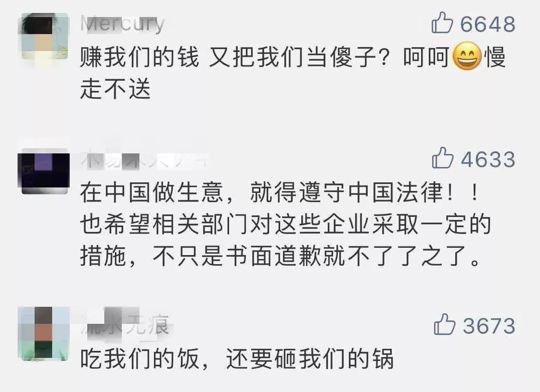
Task: Open the dark purple avatar of second commenter
Action: pyautogui.click(x=45, y=171)
